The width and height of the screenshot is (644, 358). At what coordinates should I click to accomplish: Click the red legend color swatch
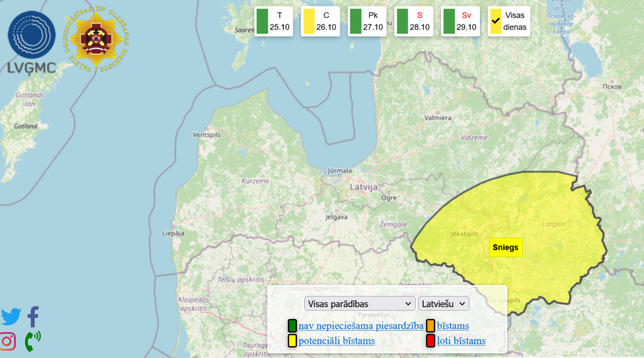coord(431,341)
